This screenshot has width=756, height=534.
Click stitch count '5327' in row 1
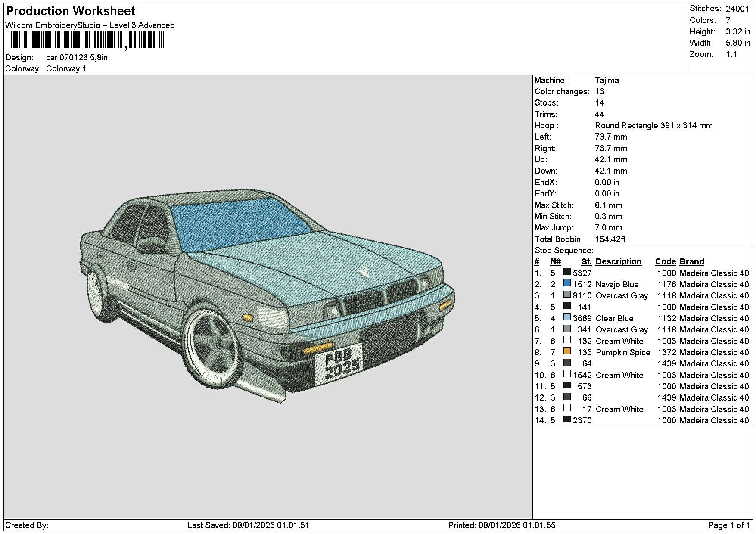582,273
